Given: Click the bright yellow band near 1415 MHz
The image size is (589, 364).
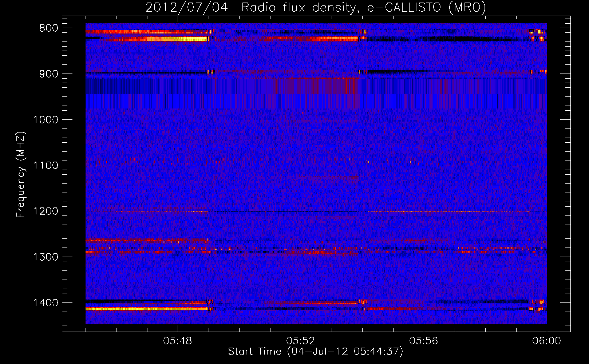Looking at the screenshot, I should pos(146,309).
